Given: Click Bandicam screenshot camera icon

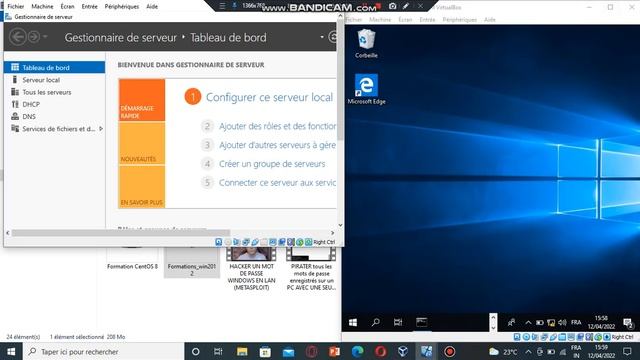Looking at the screenshot, I should (392, 6).
